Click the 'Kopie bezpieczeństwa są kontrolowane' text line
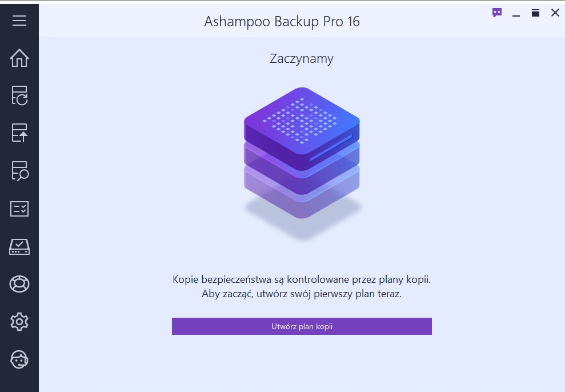 [x=301, y=279]
